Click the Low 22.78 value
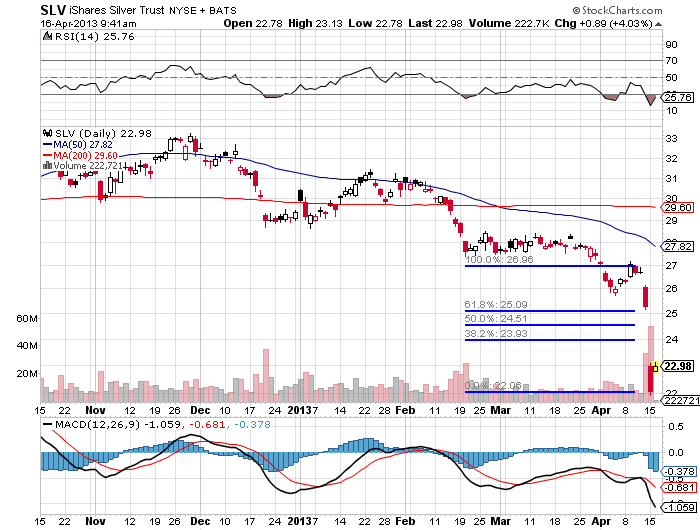The image size is (700, 530). [375, 23]
